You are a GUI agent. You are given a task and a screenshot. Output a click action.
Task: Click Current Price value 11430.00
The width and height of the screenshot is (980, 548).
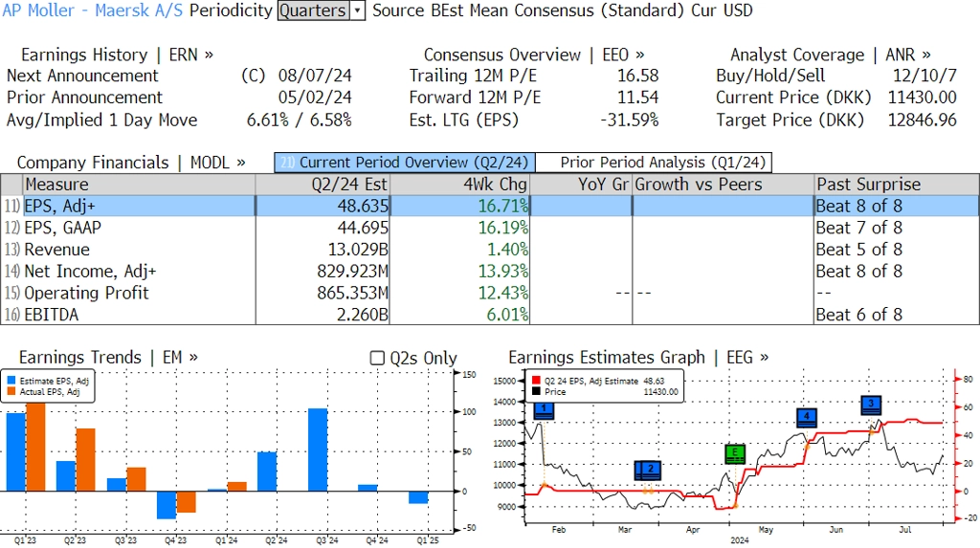[923, 98]
